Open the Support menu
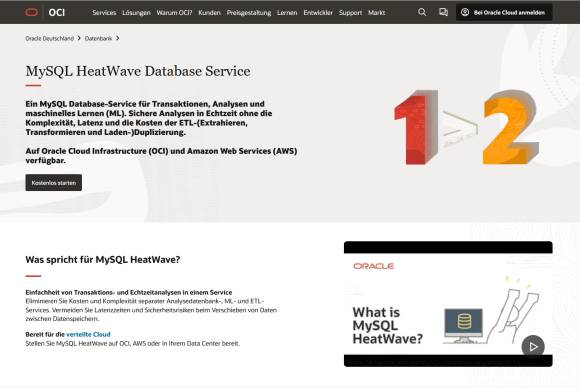The image size is (580, 388). 350,13
